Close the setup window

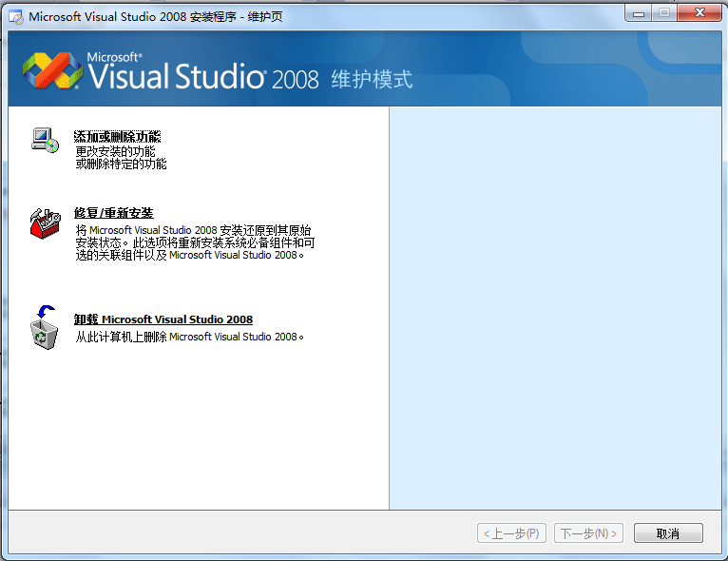pyautogui.click(x=699, y=13)
